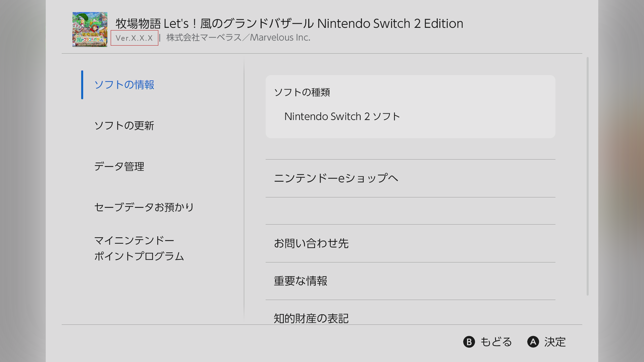Select マイニンテンドー ポイントプログラム option
The width and height of the screenshot is (644, 362).
[139, 248]
